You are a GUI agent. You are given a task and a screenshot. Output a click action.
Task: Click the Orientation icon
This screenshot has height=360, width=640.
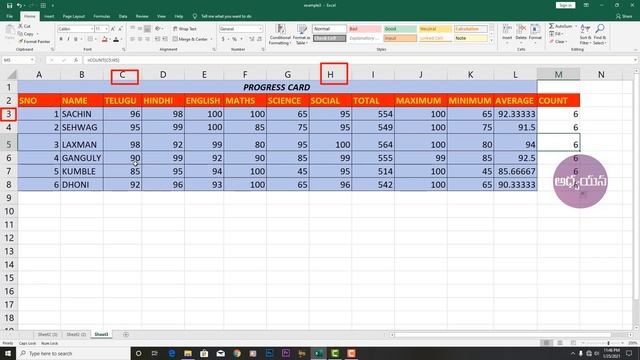[x=158, y=29]
